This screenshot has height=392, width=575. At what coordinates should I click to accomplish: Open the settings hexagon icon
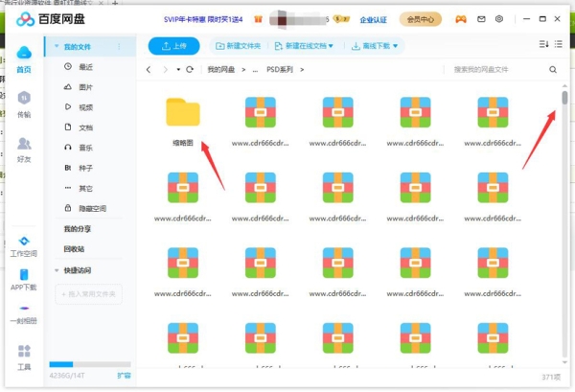click(x=499, y=19)
